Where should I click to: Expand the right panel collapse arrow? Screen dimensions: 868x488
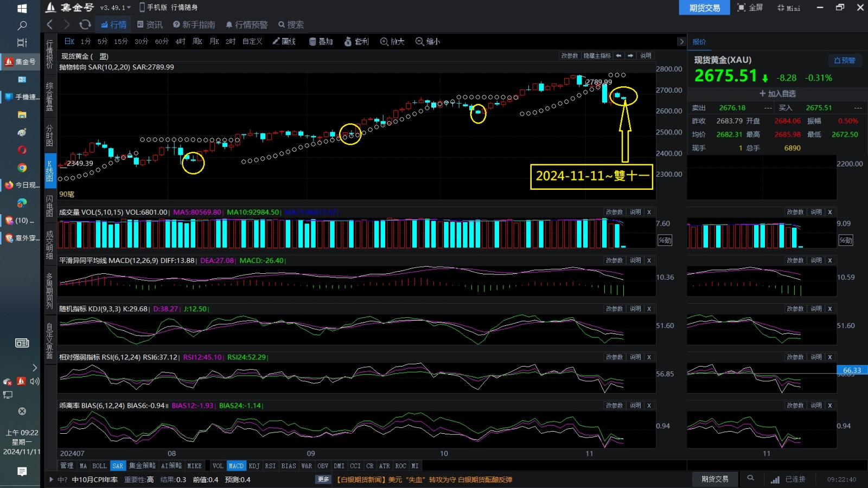(x=681, y=42)
